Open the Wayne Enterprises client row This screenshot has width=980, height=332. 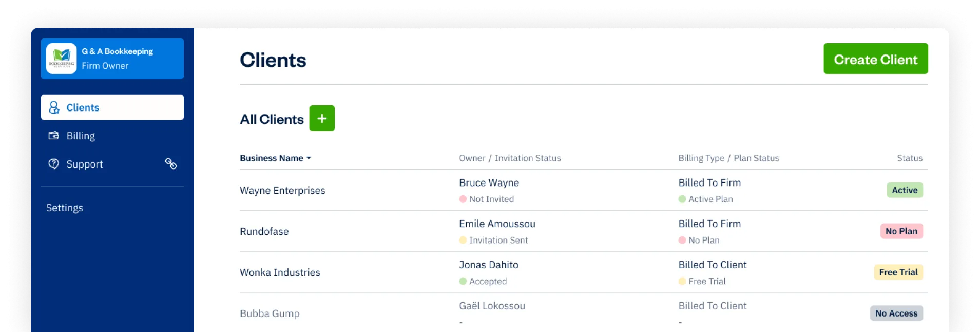pyautogui.click(x=583, y=190)
